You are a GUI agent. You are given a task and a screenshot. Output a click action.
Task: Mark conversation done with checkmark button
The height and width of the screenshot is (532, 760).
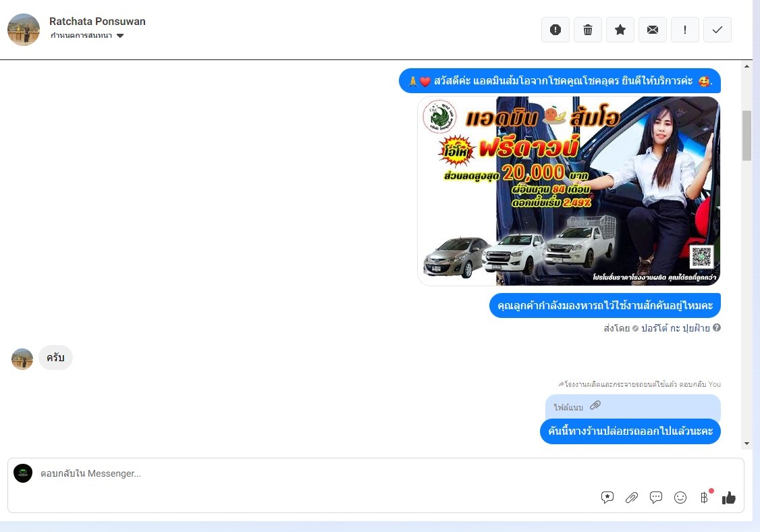(x=717, y=30)
